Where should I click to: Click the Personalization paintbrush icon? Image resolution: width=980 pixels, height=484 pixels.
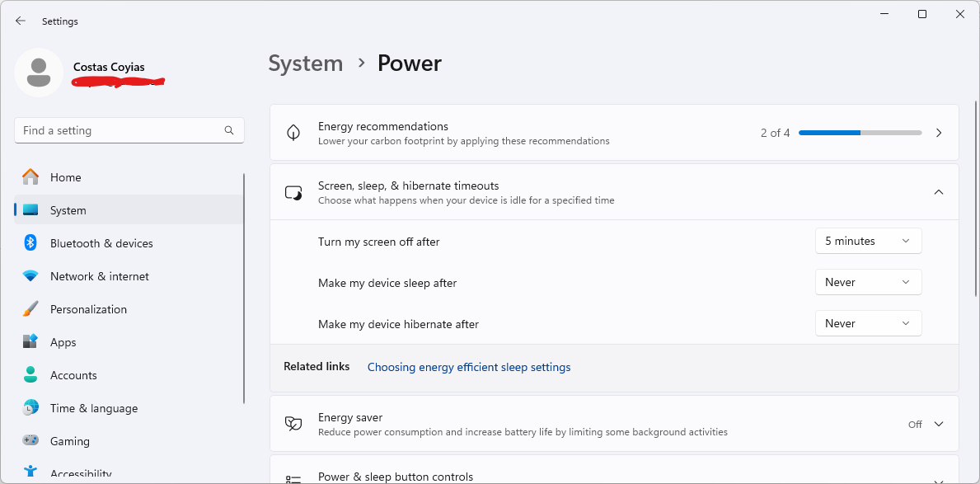point(30,309)
